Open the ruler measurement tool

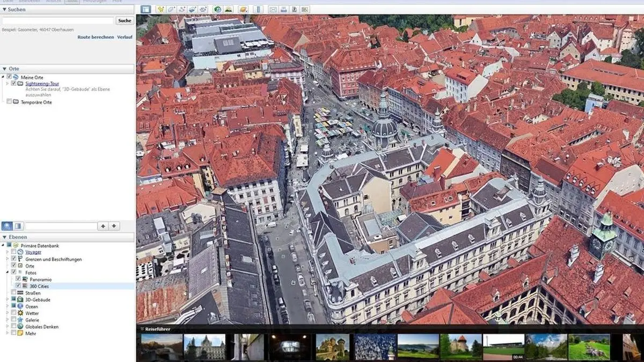(257, 9)
